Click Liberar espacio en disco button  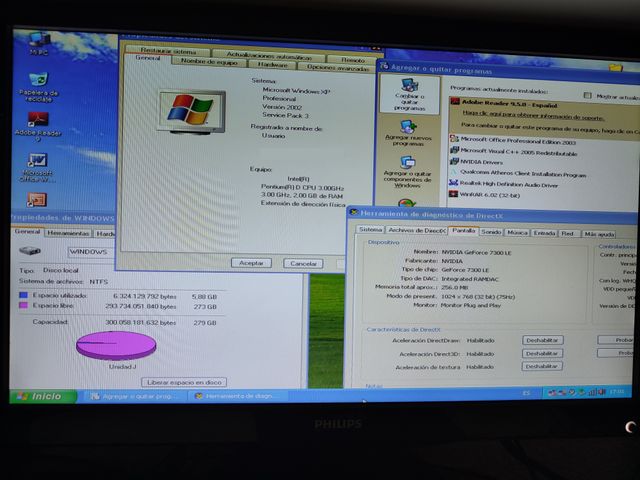[184, 382]
